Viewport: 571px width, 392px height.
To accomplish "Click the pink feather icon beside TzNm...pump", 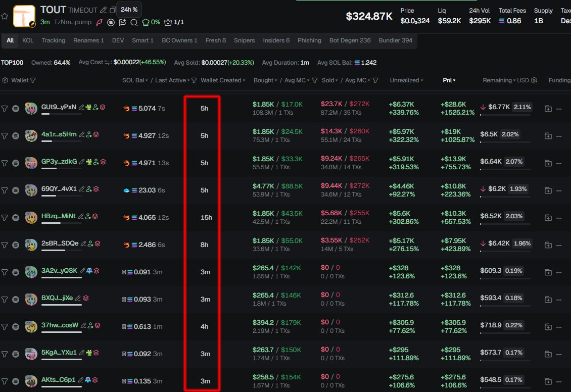I will pos(100,22).
